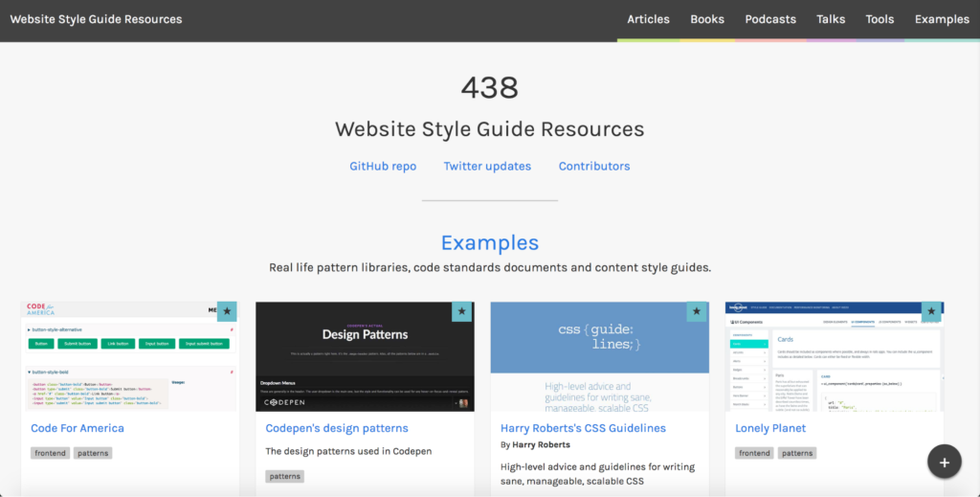
Task: Click the Website Style Guide Resources header title
Action: pyautogui.click(x=96, y=19)
